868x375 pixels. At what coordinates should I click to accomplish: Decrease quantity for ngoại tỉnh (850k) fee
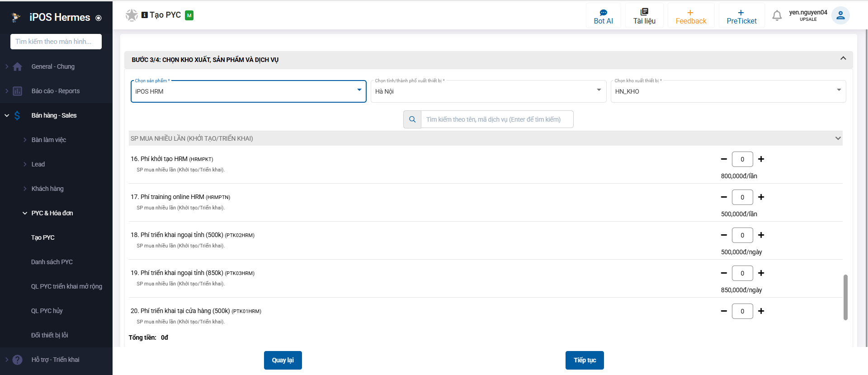[724, 273]
